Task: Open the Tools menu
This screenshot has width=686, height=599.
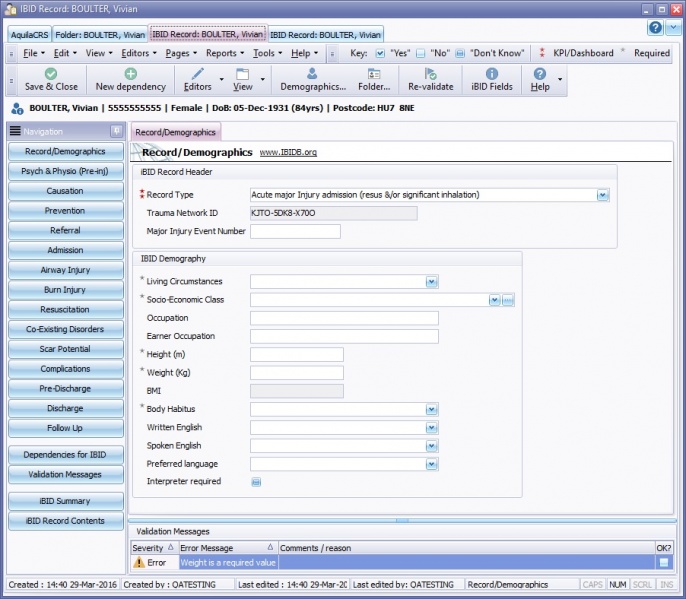Action: [267, 53]
